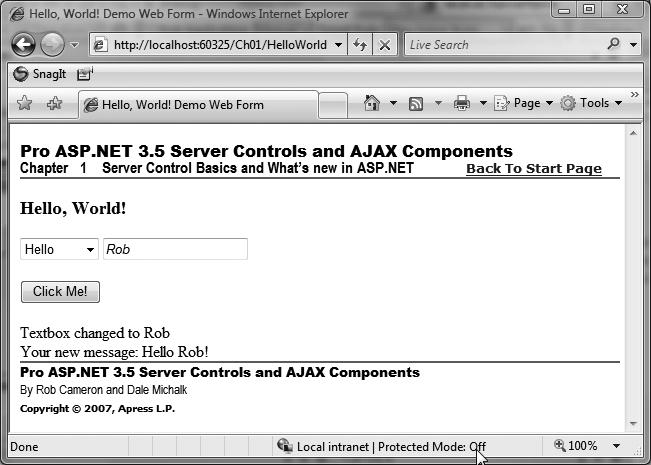Click the Home page icon
This screenshot has width=651, height=465.
coord(372,103)
